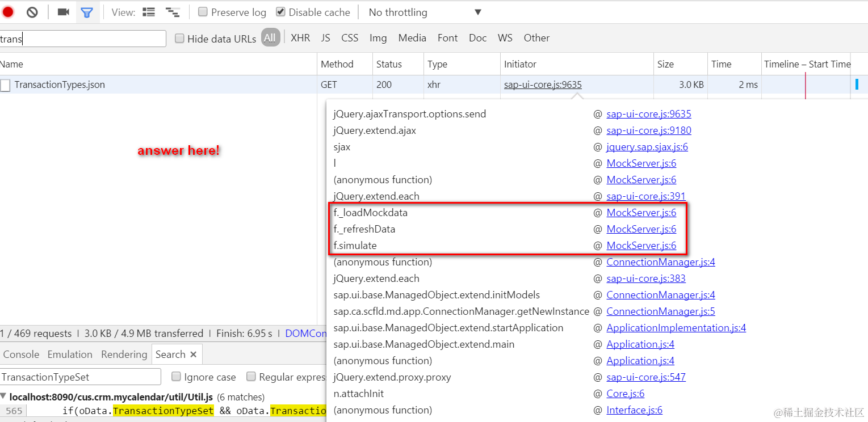Sort by Name column header
This screenshot has height=422, width=868.
158,64
